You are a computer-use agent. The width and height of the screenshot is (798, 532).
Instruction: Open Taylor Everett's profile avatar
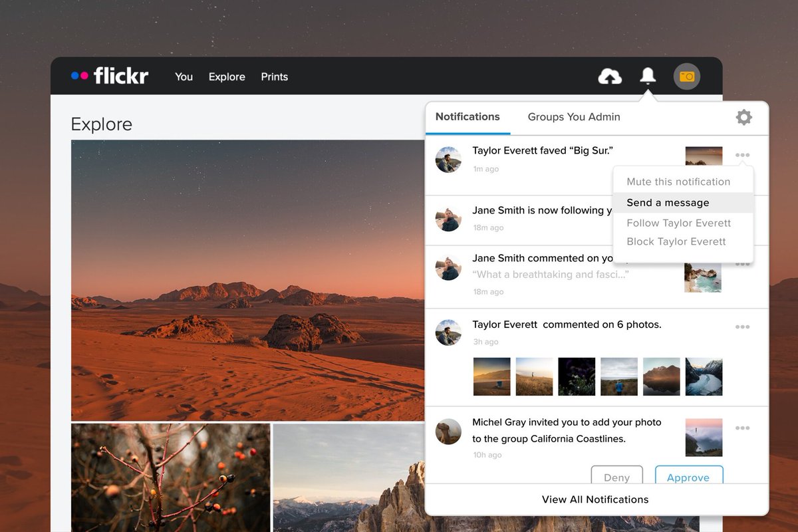[448, 159]
